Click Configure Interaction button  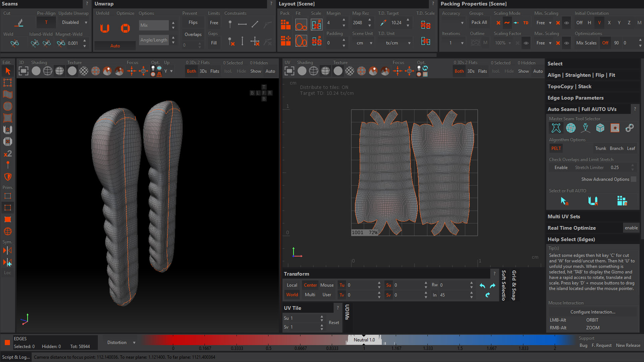coord(592,312)
